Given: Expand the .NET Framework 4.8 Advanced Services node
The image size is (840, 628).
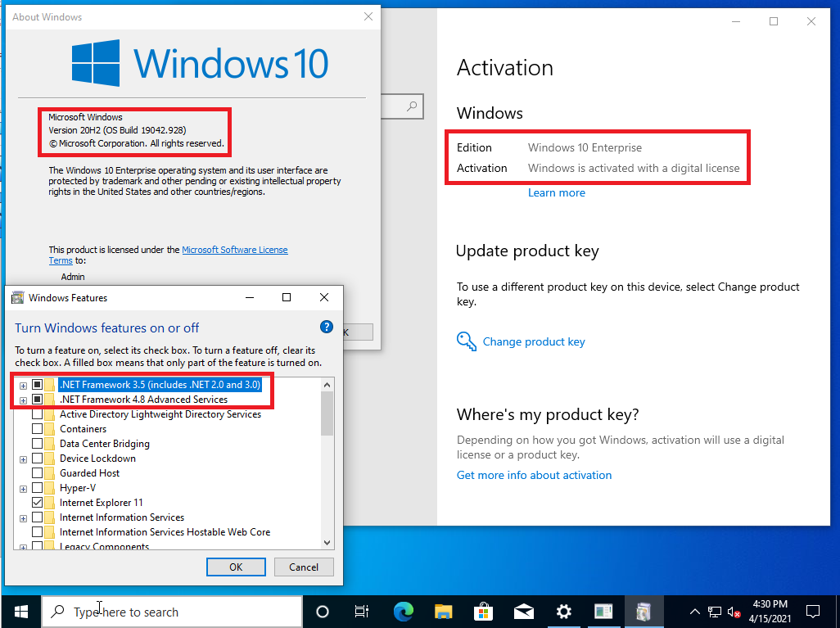Looking at the screenshot, I should tap(23, 400).
